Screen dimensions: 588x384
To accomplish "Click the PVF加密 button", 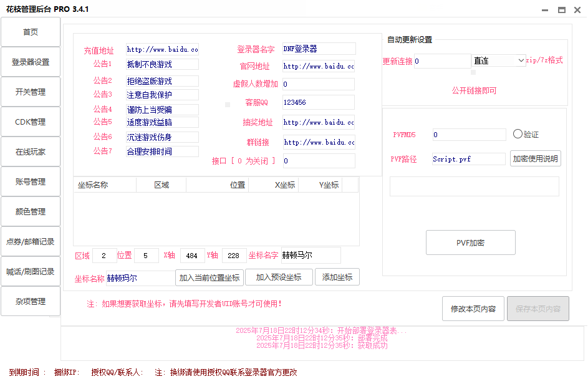I will click(470, 242).
